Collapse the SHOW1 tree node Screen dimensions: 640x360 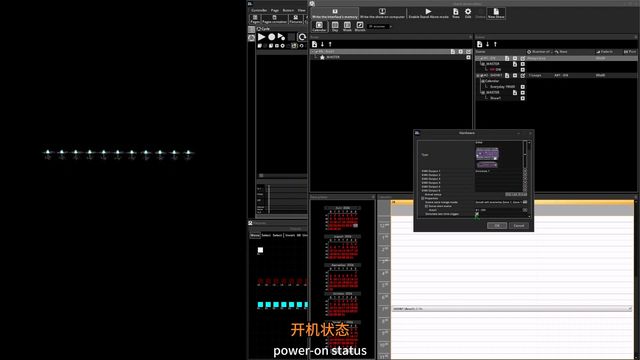click(478, 76)
